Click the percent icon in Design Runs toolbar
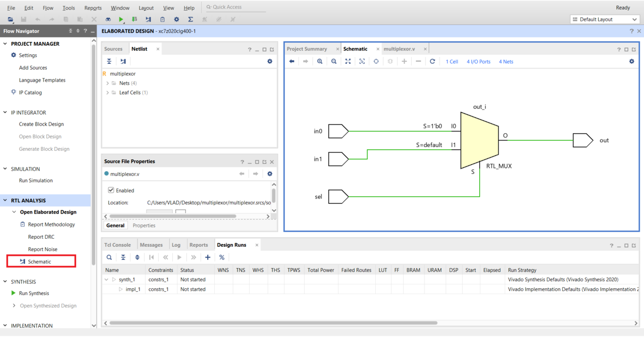Image resolution: width=644 pixels, height=337 pixels. 222,258
